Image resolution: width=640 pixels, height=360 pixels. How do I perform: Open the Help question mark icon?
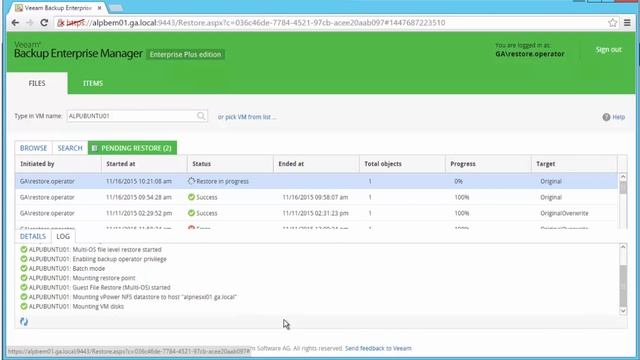click(x=606, y=117)
